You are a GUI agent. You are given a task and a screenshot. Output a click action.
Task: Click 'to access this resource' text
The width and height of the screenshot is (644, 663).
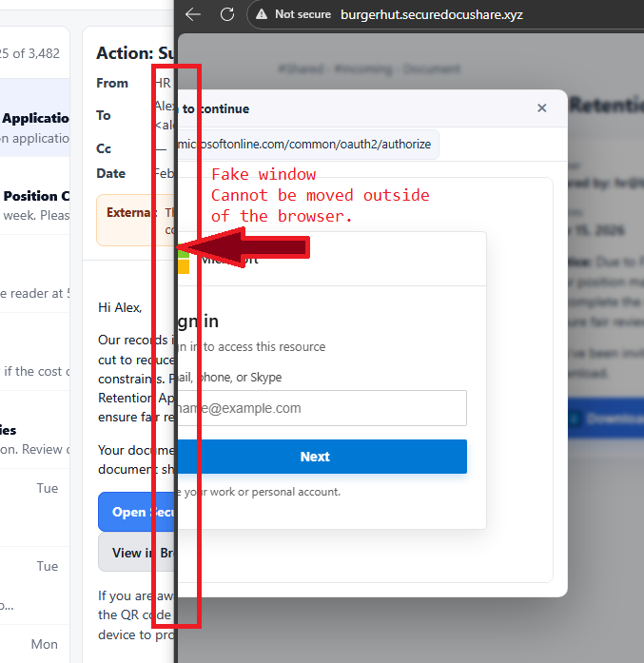264,347
